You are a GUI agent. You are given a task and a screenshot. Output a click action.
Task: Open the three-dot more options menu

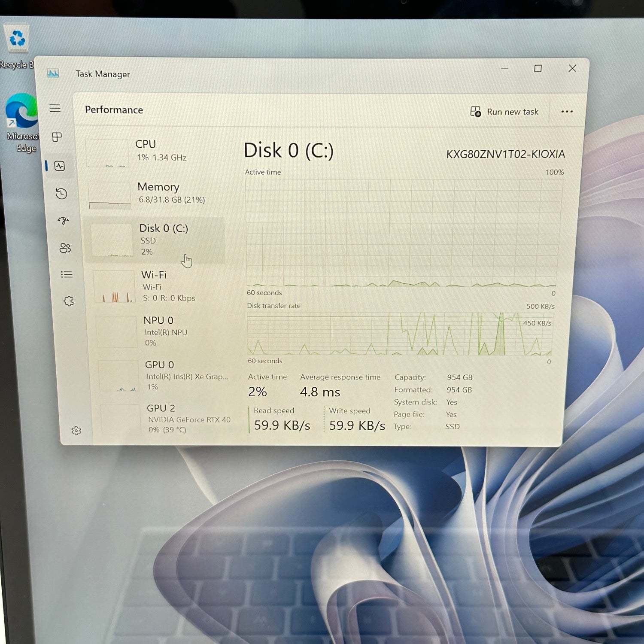pos(567,112)
